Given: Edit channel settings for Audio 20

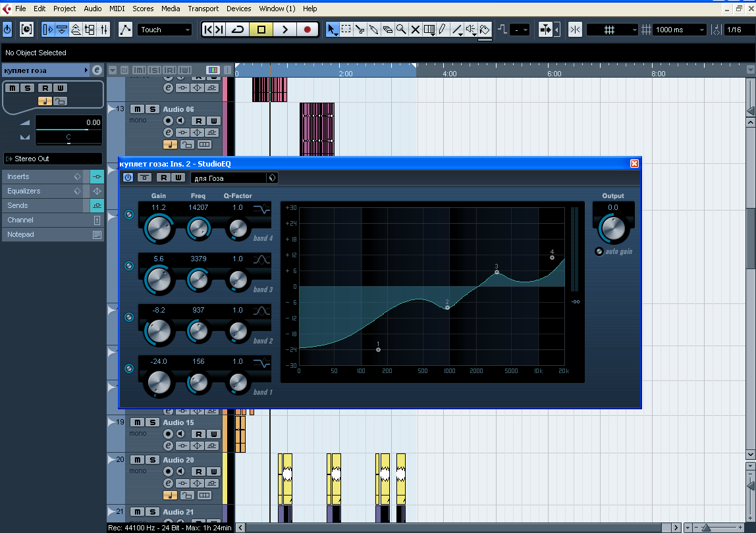Looking at the screenshot, I should [x=169, y=484].
